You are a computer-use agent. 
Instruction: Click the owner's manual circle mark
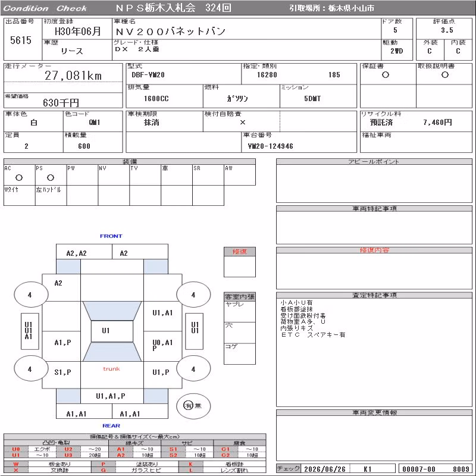click(445, 75)
